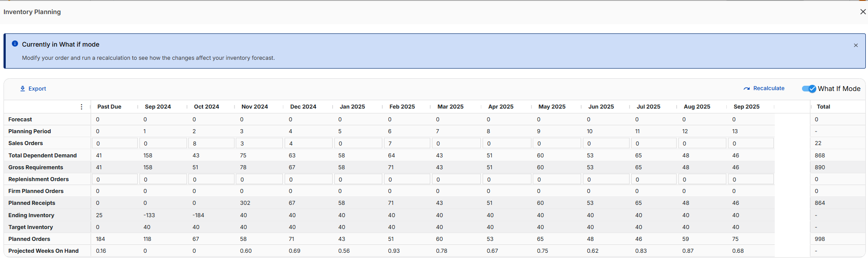
Task: Select the Total column header
Action: click(823, 107)
